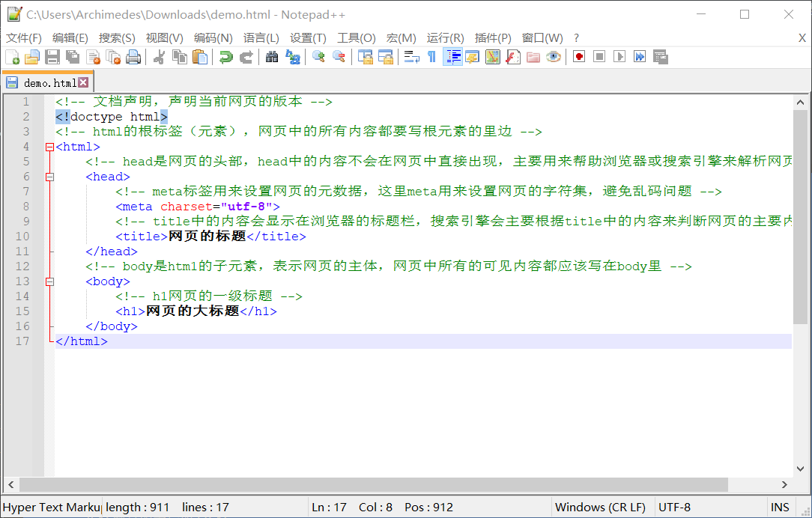Collapse the head section fold marker
The image size is (812, 518).
(x=49, y=176)
